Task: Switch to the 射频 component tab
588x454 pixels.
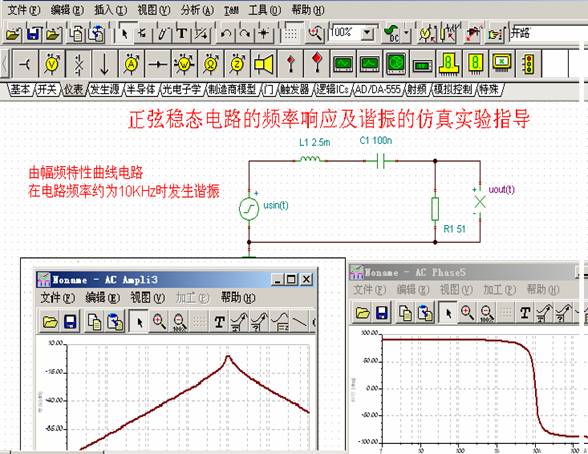Action: 417,89
